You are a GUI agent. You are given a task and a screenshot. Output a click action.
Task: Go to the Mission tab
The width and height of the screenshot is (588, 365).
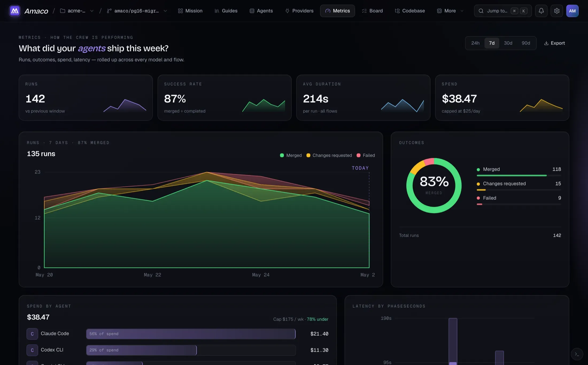click(x=190, y=11)
